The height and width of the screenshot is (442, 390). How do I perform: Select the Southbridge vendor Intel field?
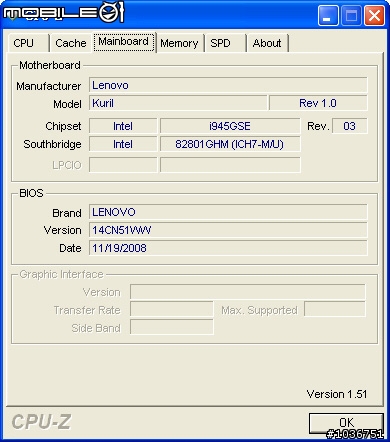coord(123,144)
